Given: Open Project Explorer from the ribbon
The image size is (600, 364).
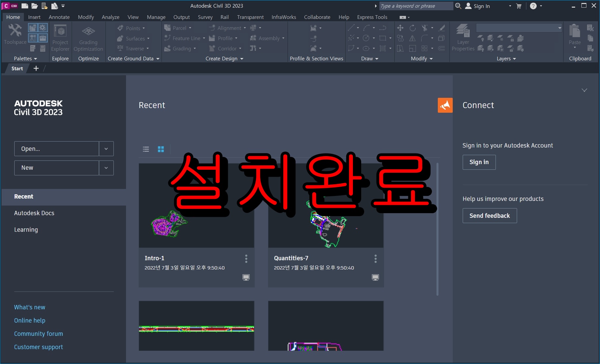Looking at the screenshot, I should point(60,37).
